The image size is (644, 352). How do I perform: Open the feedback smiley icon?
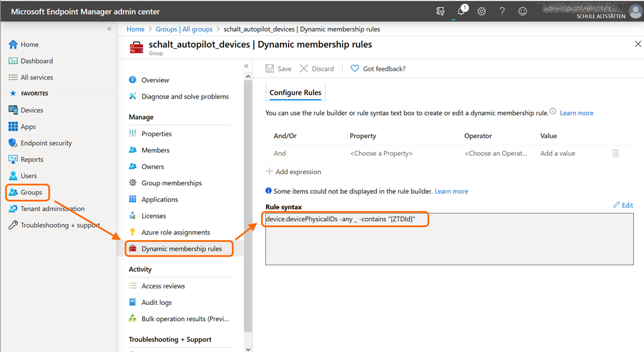(523, 11)
